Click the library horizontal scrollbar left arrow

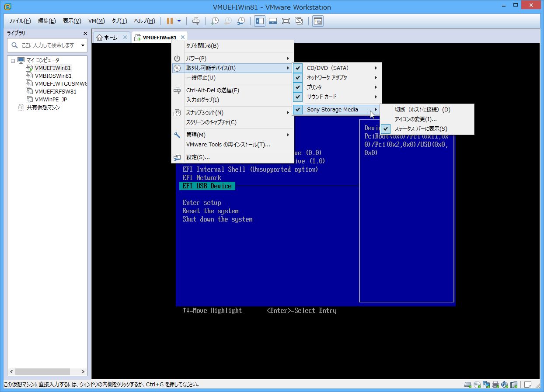pos(11,372)
